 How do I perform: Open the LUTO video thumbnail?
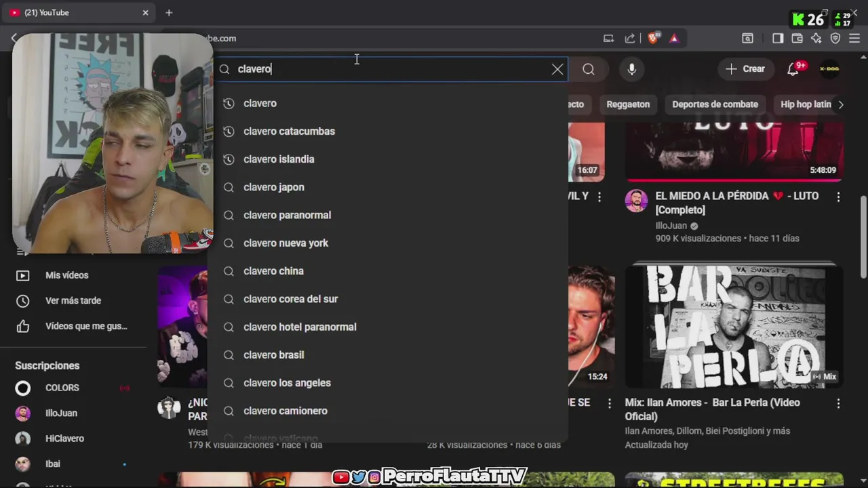tap(734, 152)
